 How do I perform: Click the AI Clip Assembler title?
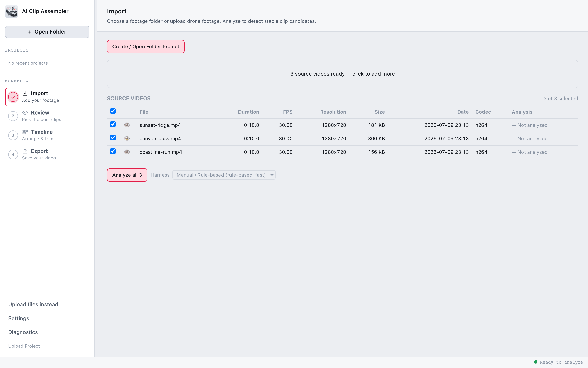pos(45,11)
